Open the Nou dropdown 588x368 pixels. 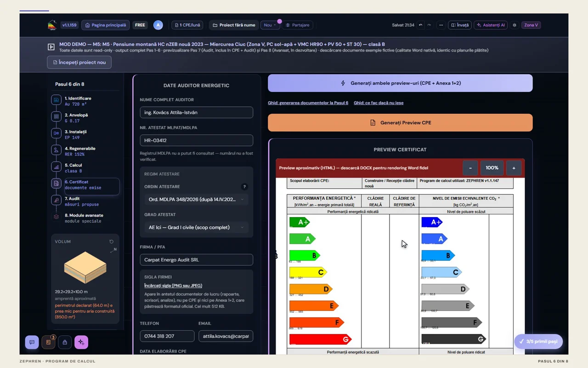[270, 25]
